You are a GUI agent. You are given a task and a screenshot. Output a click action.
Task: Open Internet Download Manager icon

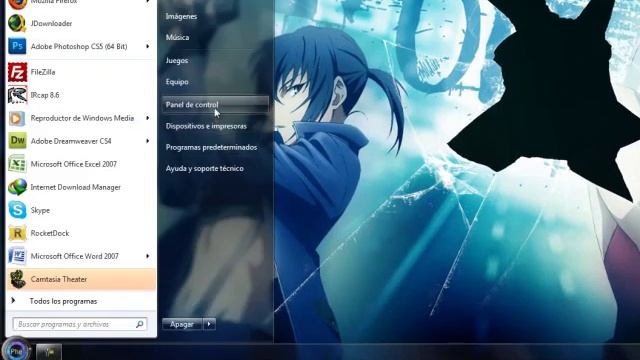17,187
